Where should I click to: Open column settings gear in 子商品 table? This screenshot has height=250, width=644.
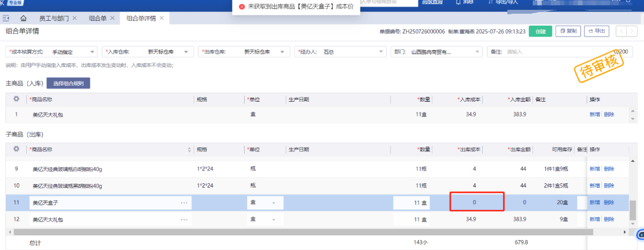(16, 149)
